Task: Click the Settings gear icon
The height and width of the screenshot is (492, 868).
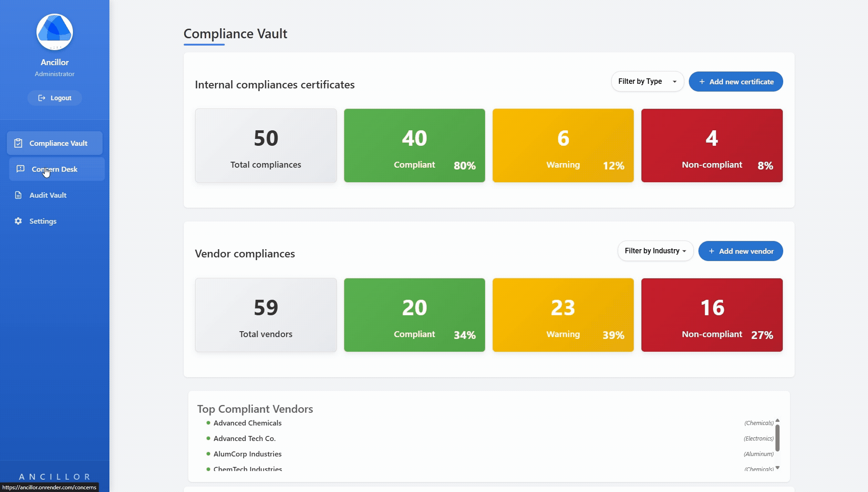Action: (x=18, y=221)
